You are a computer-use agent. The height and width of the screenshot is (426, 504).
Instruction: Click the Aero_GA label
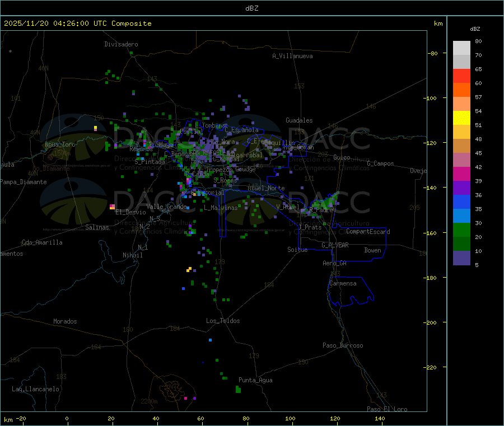click(335, 263)
